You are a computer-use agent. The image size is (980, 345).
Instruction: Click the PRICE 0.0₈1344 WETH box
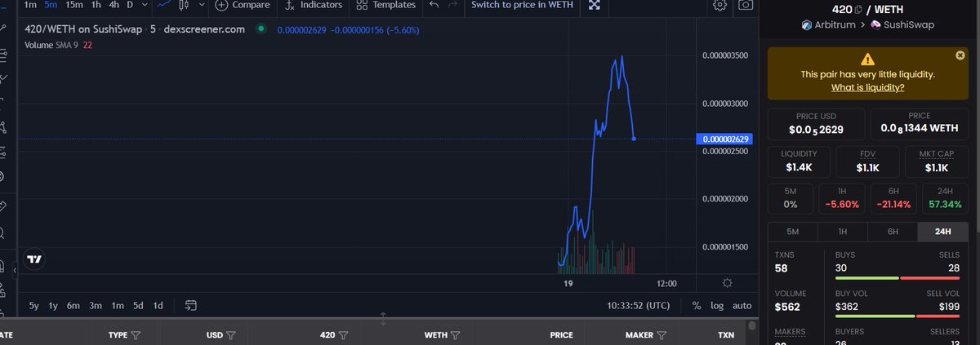[919, 123]
